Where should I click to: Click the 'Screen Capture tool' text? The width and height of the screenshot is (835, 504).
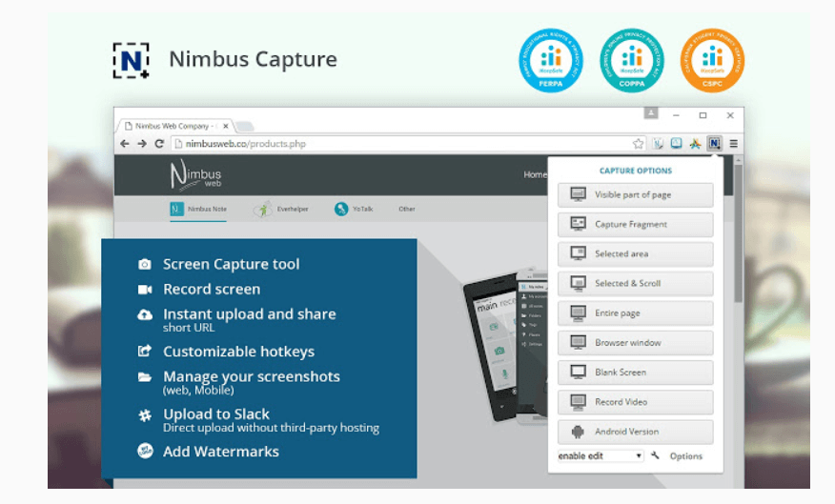coord(231,264)
